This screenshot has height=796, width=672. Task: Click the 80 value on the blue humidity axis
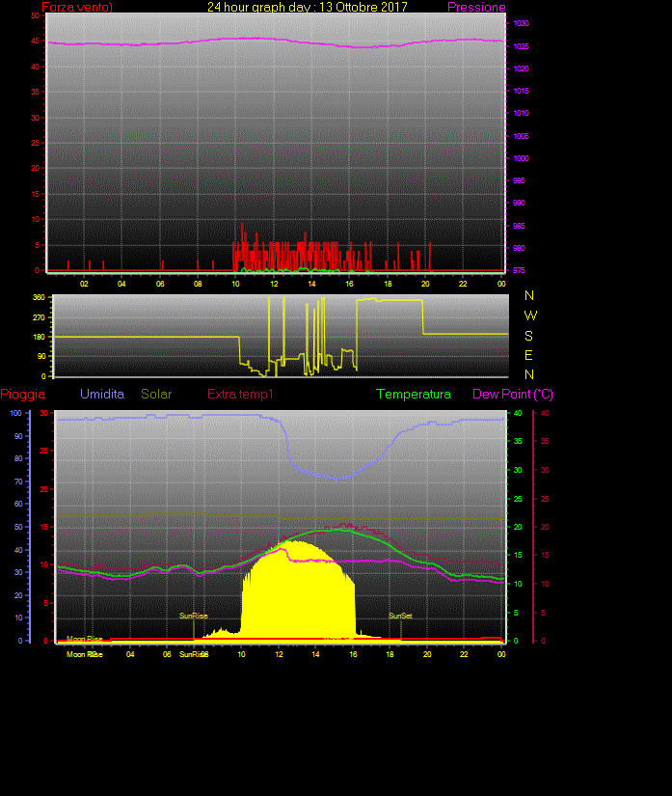click(18, 458)
